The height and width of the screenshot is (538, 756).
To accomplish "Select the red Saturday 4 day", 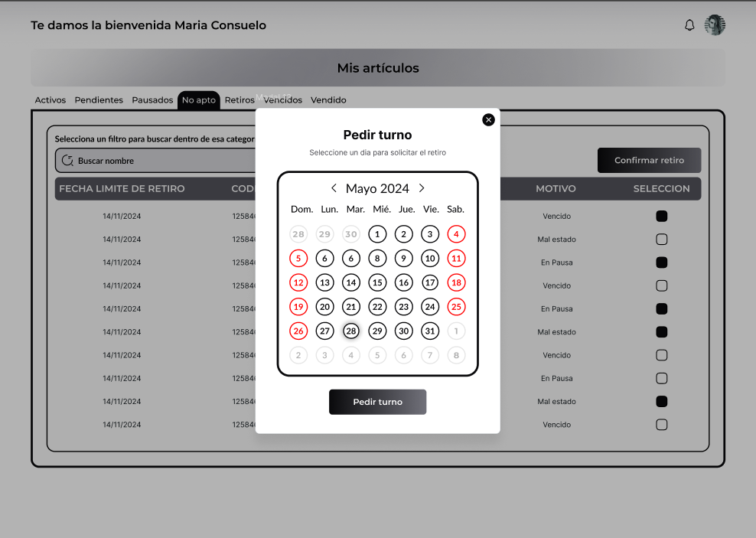I will 456,234.
